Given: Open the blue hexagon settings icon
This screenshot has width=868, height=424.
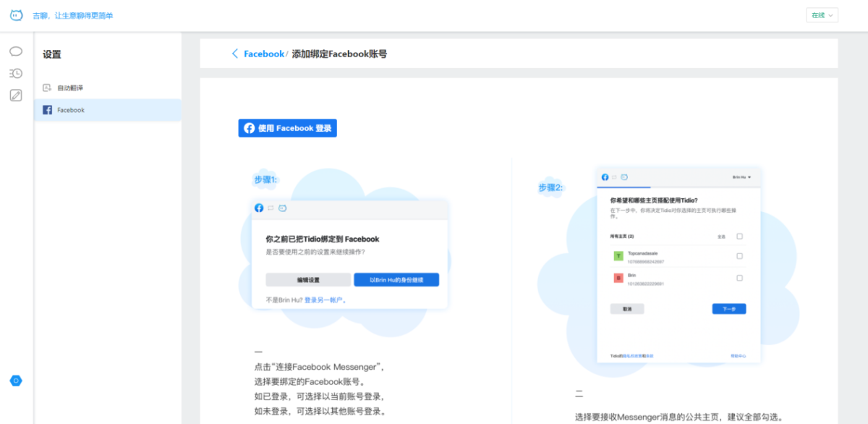Looking at the screenshot, I should (x=16, y=381).
